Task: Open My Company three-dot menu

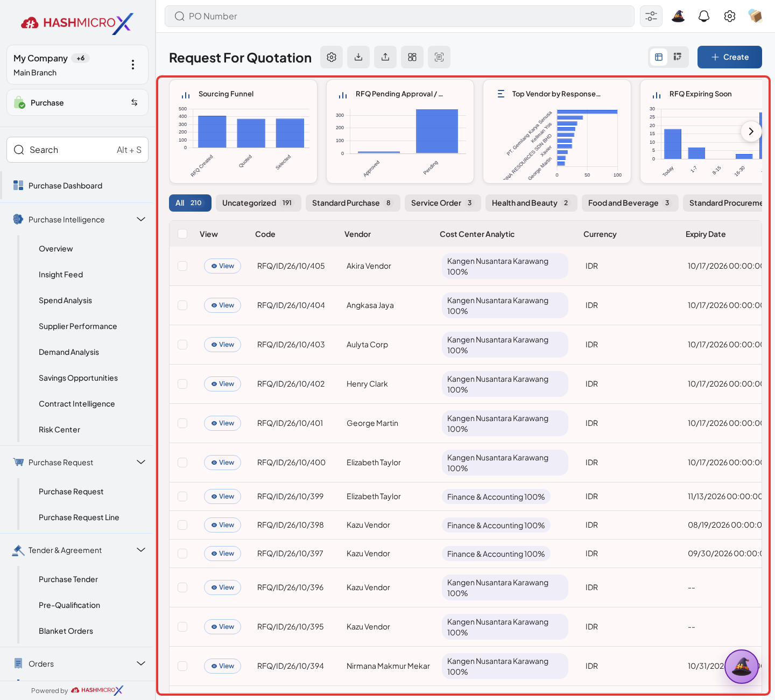Action: 133,65
